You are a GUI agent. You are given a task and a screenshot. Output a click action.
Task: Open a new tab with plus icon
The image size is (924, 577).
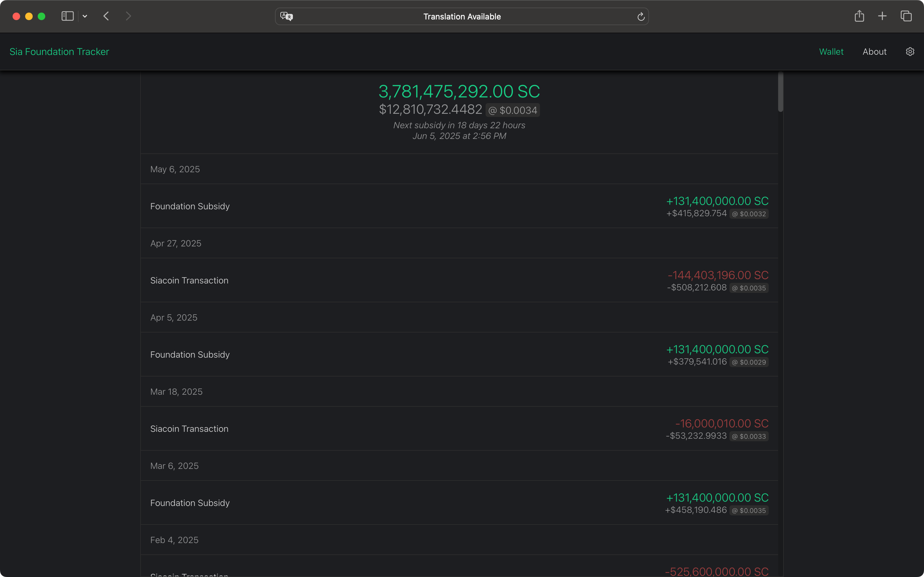click(883, 16)
